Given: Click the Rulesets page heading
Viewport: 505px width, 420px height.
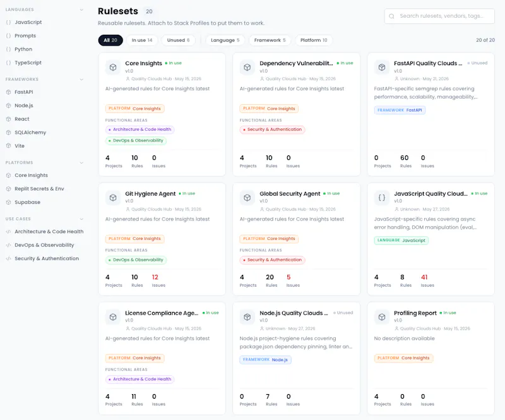Looking at the screenshot, I should pos(118,11).
